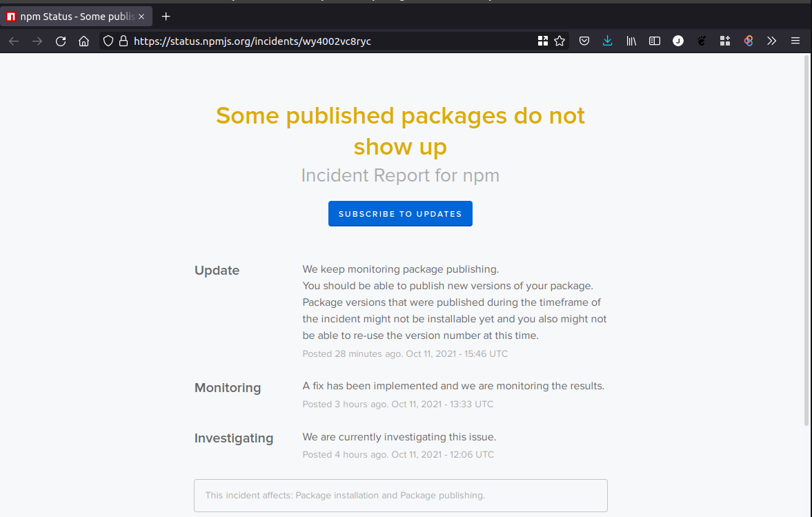Click the timestamp 'Oct 11, 2021 - 15:46 UTC'
The width and height of the screenshot is (812, 517).
tap(457, 354)
